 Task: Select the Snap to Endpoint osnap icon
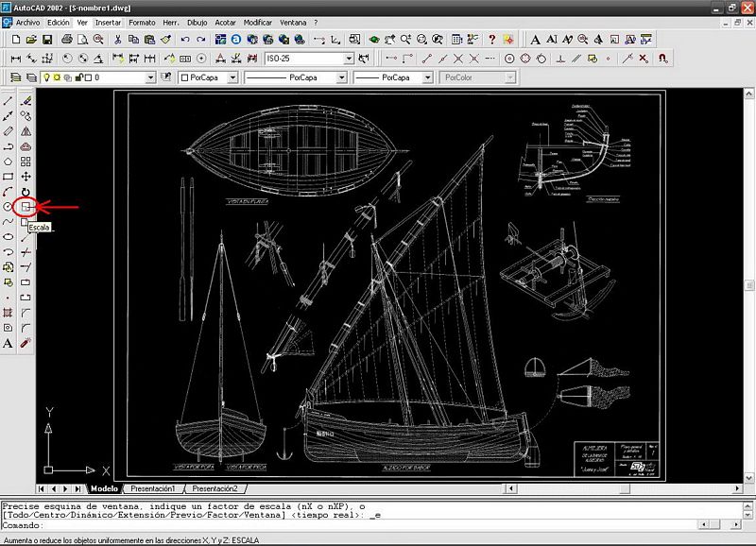click(427, 59)
